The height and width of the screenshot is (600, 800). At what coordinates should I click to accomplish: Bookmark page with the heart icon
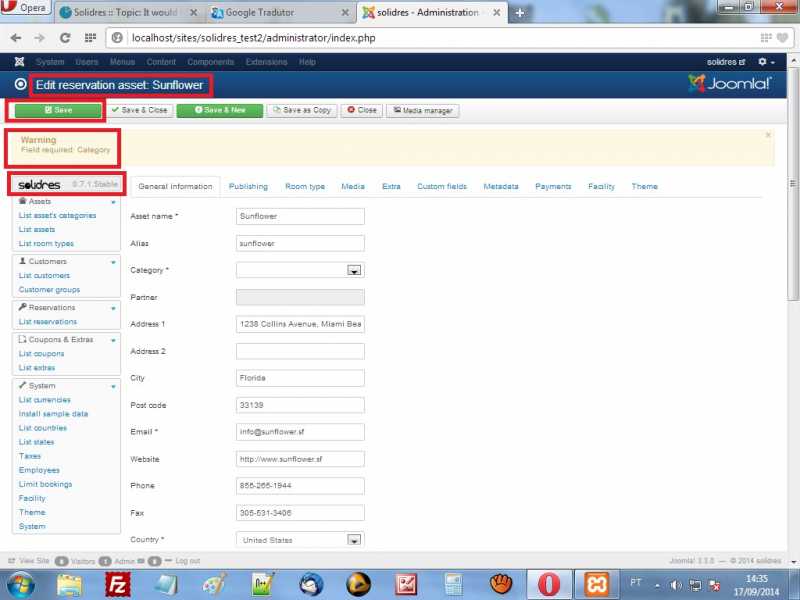click(x=781, y=37)
